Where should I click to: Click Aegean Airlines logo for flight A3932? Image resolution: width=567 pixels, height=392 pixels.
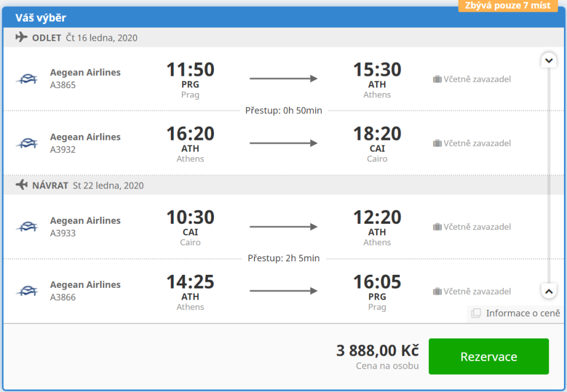27,143
